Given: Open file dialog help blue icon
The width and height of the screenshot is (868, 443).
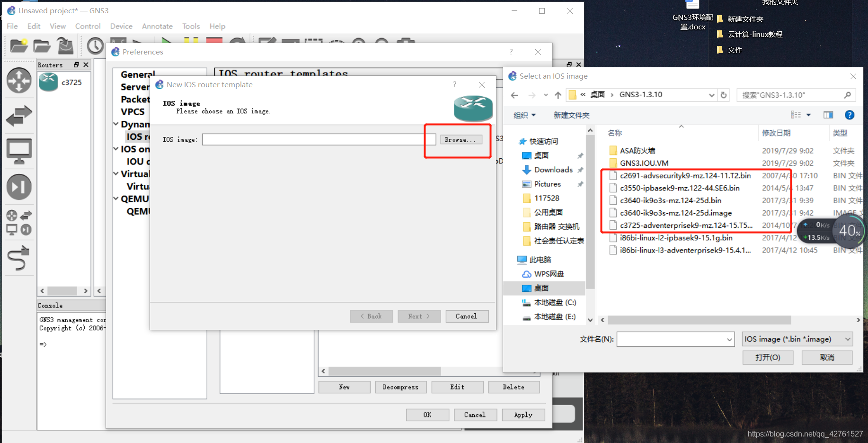Looking at the screenshot, I should click(850, 115).
